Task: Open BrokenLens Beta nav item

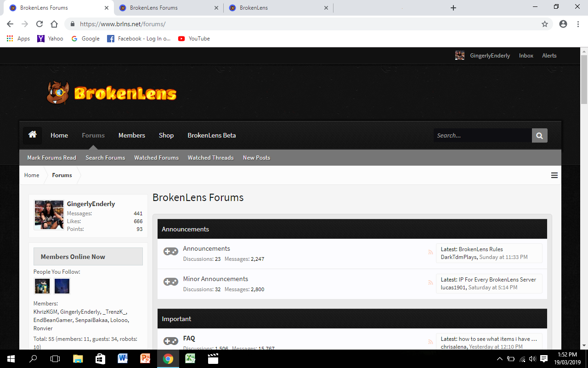Action: (212, 135)
